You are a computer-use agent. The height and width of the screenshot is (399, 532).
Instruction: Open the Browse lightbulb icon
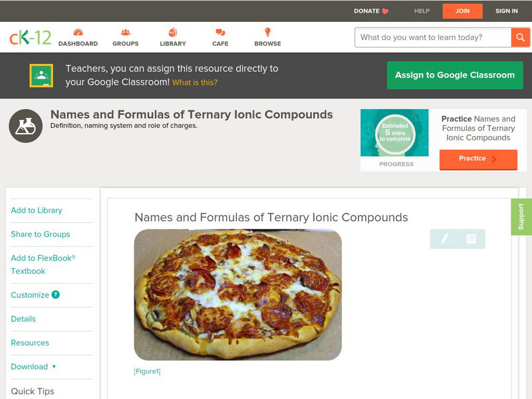tap(267, 32)
